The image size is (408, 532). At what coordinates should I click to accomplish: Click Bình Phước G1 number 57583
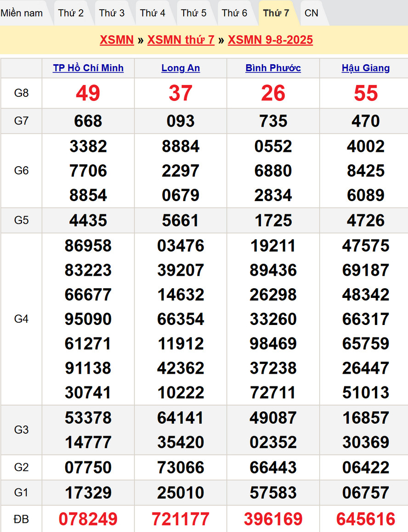[273, 493]
